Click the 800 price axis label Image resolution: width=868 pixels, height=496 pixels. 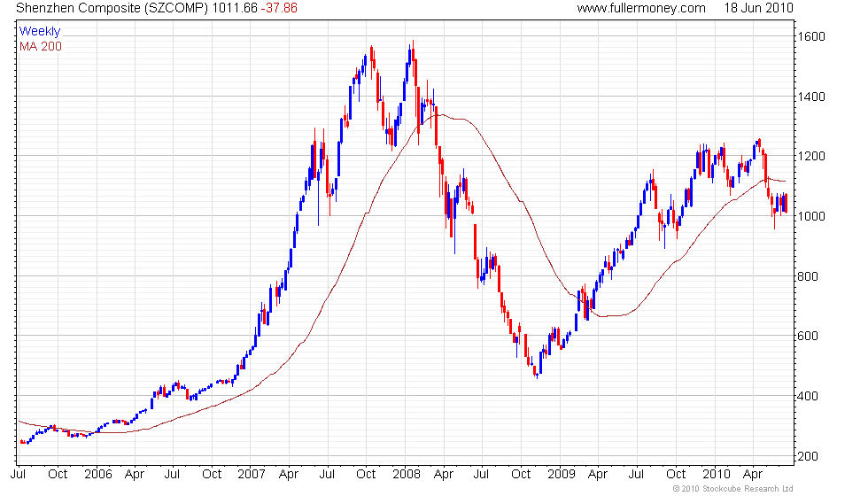coord(808,276)
